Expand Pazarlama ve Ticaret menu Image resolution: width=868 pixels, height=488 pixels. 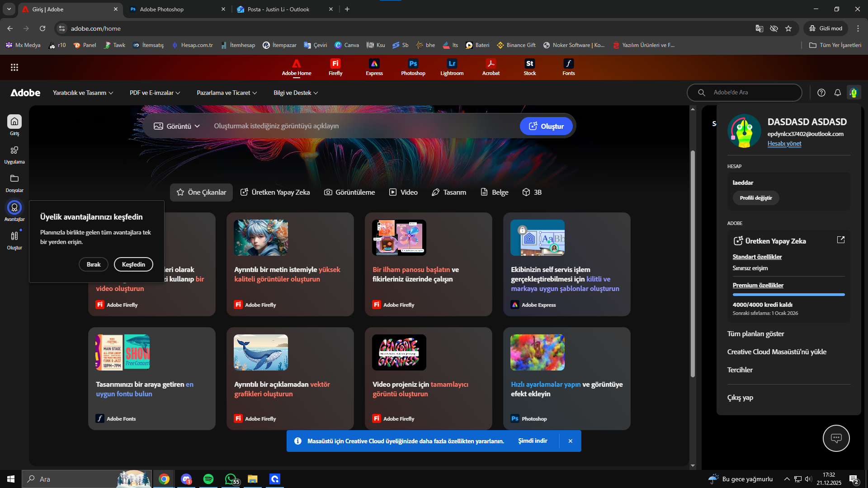(x=227, y=93)
